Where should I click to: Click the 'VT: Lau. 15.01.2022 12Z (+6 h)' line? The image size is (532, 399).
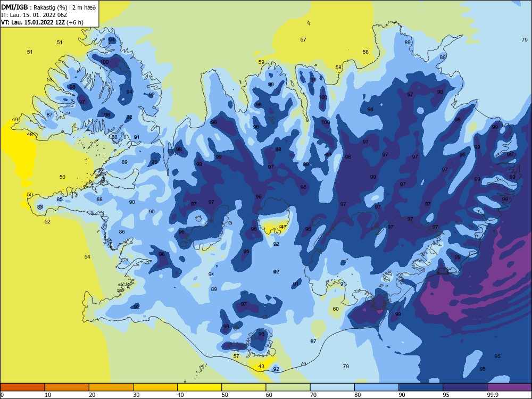point(42,22)
